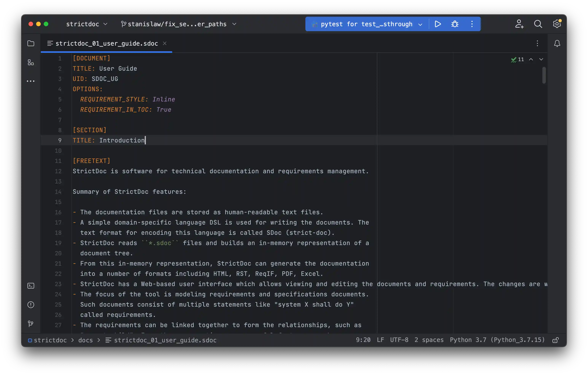Click the Python 3.7 interpreter widget
Screen dimensions: 588x375
[497, 340]
